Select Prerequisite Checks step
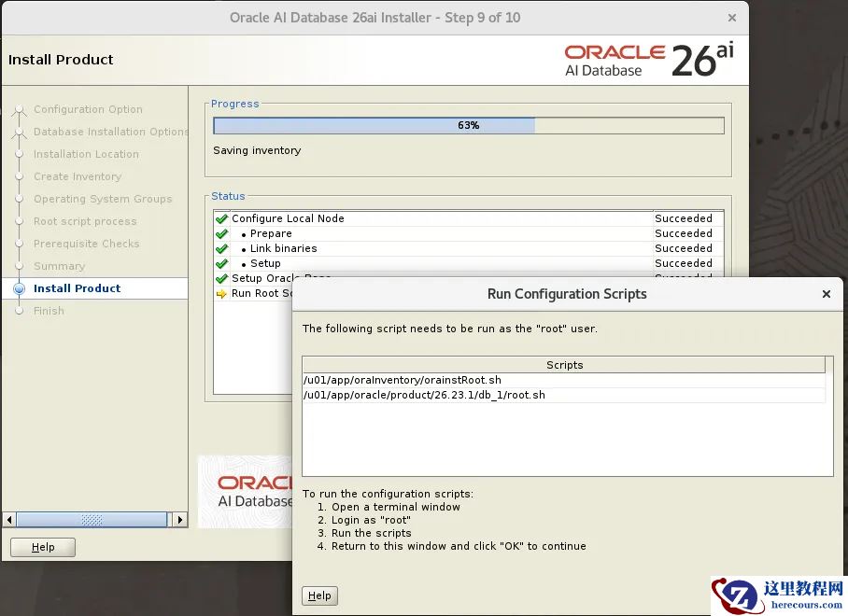Viewport: 848px width, 616px height. click(87, 244)
